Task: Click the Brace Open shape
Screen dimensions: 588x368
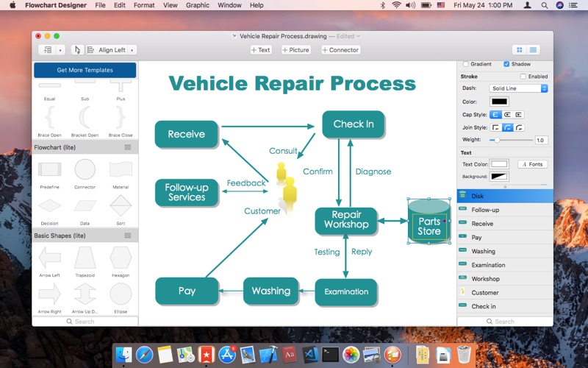Action: pyautogui.click(x=49, y=117)
